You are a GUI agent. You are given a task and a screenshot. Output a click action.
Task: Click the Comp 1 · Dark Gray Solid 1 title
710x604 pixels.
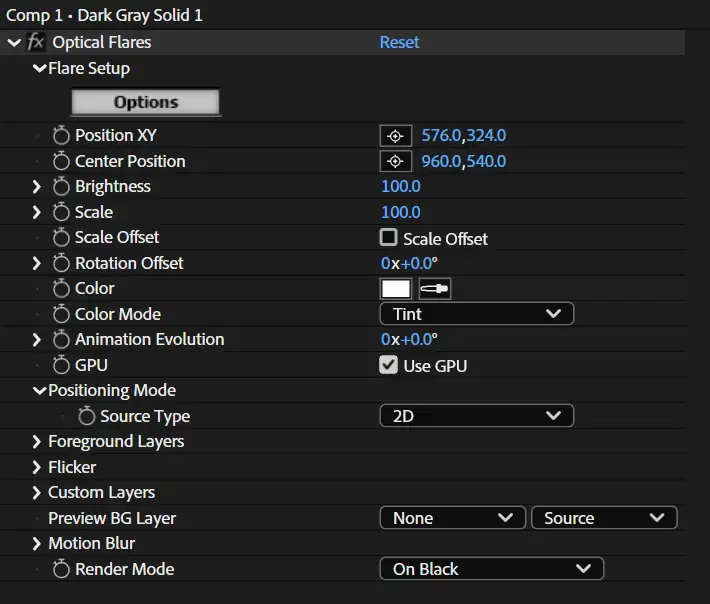click(x=104, y=15)
